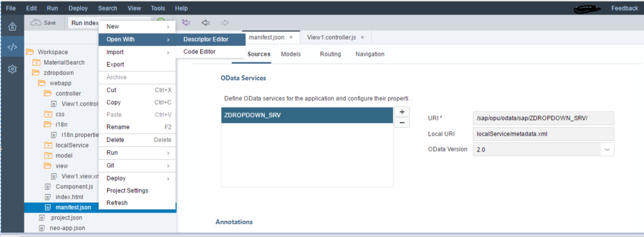Navigate back with left arrow icon
The image size is (644, 237).
coord(206,23)
